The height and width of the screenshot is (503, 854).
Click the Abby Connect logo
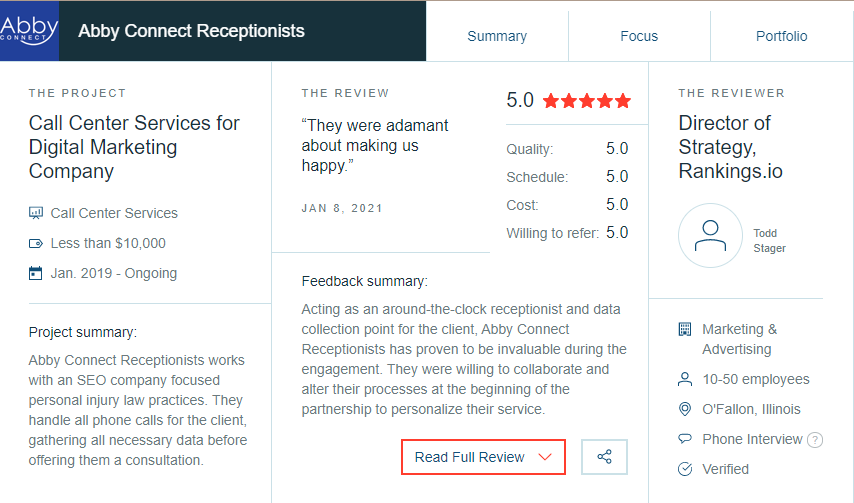tap(29, 30)
